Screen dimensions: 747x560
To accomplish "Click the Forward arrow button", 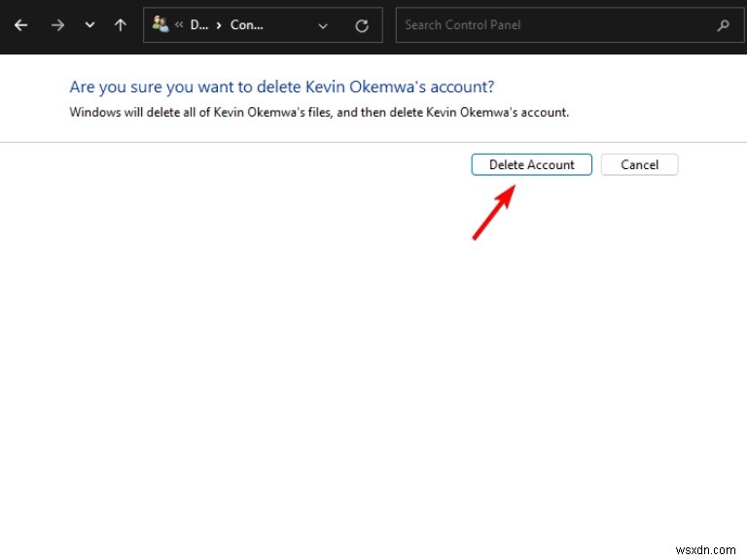I will click(57, 25).
